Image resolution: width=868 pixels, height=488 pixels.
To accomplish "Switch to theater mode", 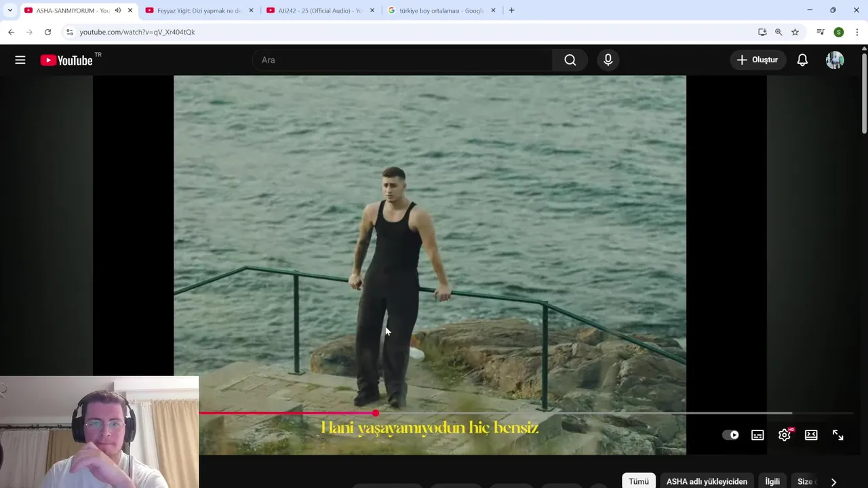I will [811, 435].
